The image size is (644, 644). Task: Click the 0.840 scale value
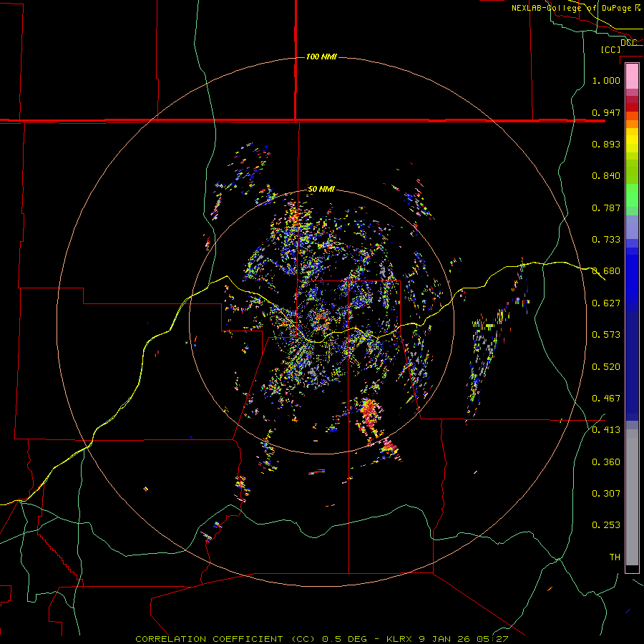pyautogui.click(x=606, y=176)
